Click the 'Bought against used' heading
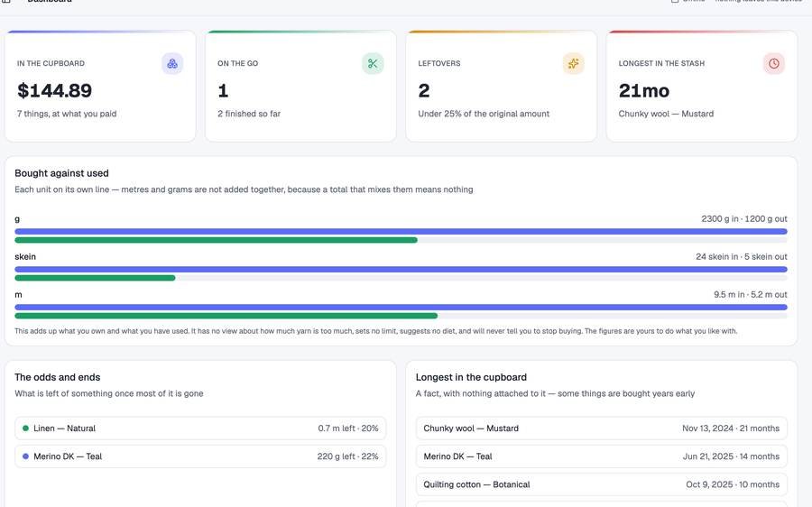 point(61,173)
